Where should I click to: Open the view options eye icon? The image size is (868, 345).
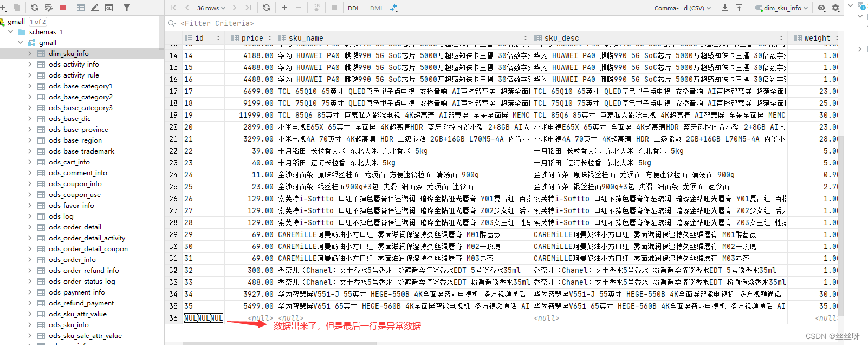point(822,8)
